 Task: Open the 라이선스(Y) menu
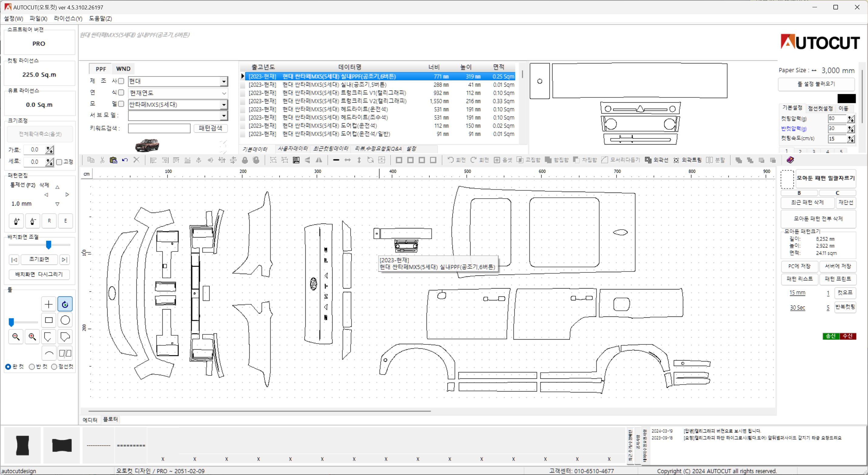pyautogui.click(x=68, y=19)
